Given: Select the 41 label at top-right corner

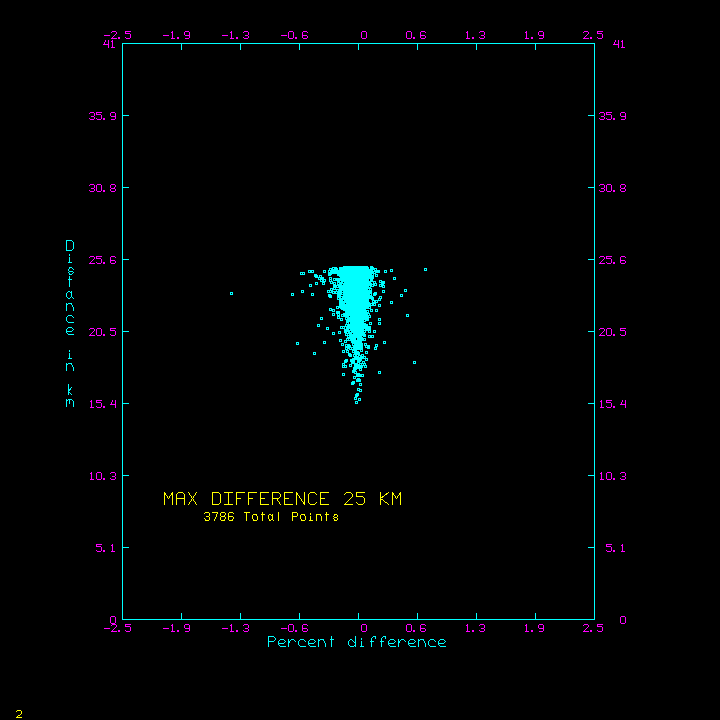Looking at the screenshot, I should pos(619,44).
